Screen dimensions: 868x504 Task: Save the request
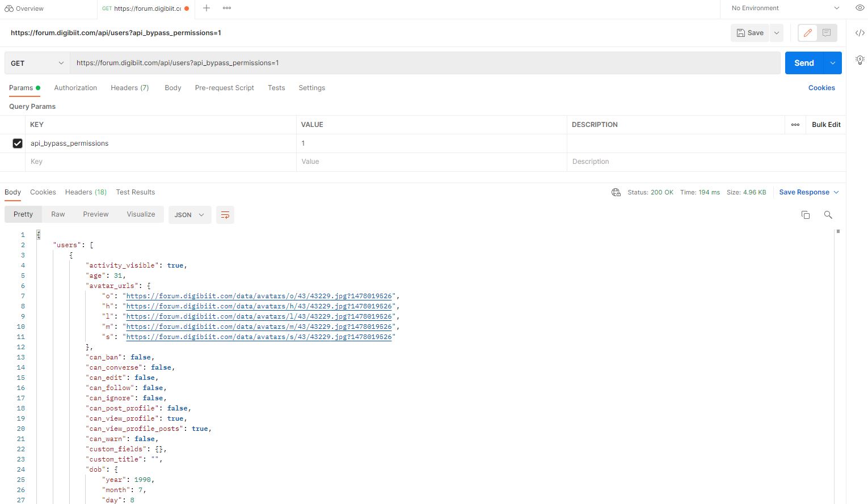coord(750,33)
